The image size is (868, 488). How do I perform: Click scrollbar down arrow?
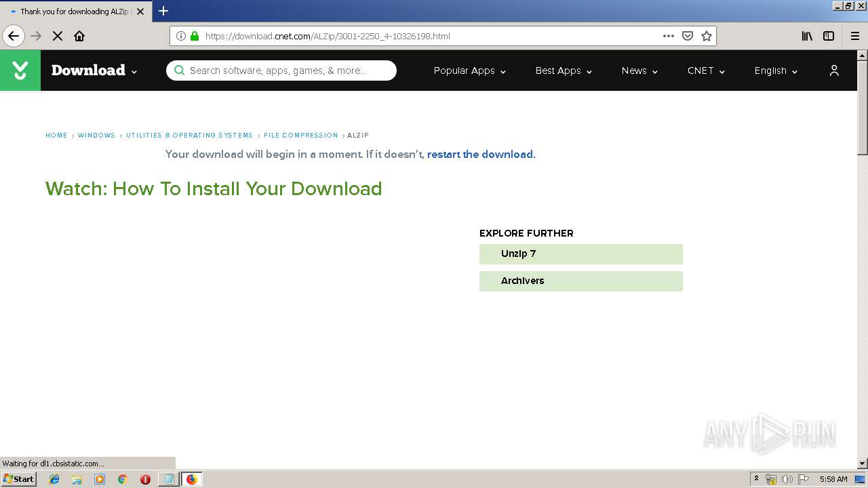click(863, 464)
